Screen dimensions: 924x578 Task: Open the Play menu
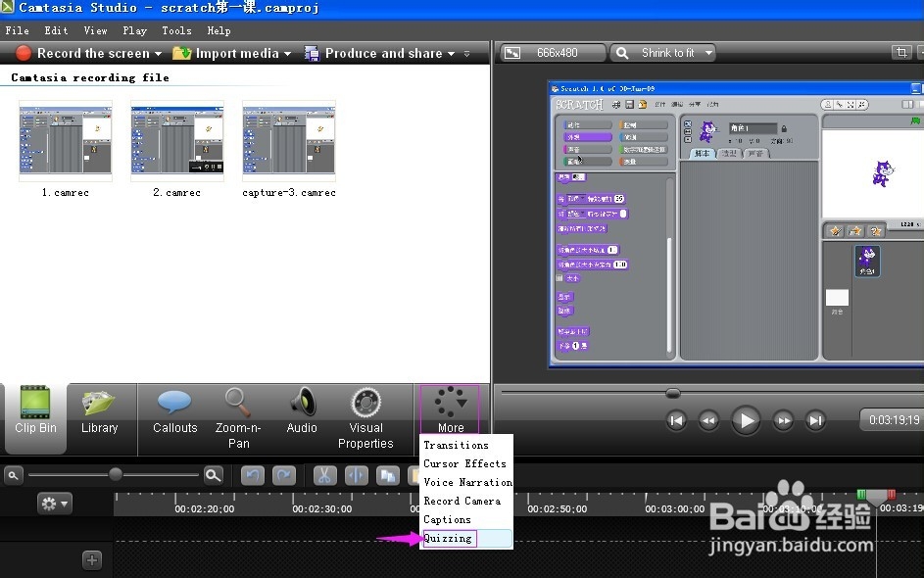tap(134, 30)
